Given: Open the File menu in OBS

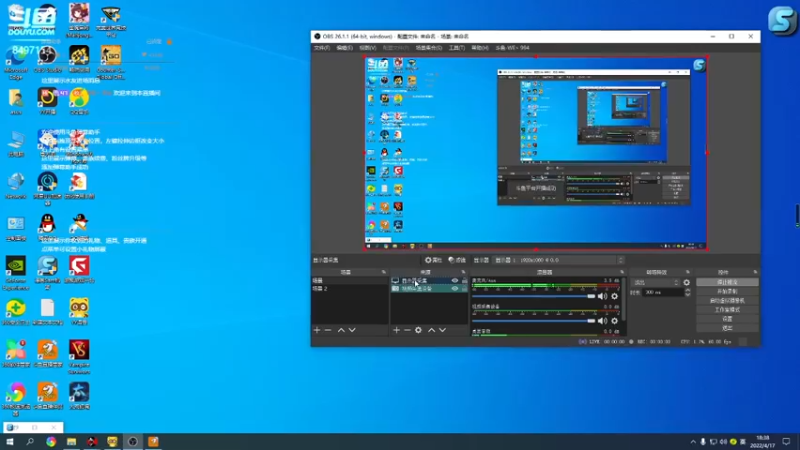Looking at the screenshot, I should (x=322, y=48).
